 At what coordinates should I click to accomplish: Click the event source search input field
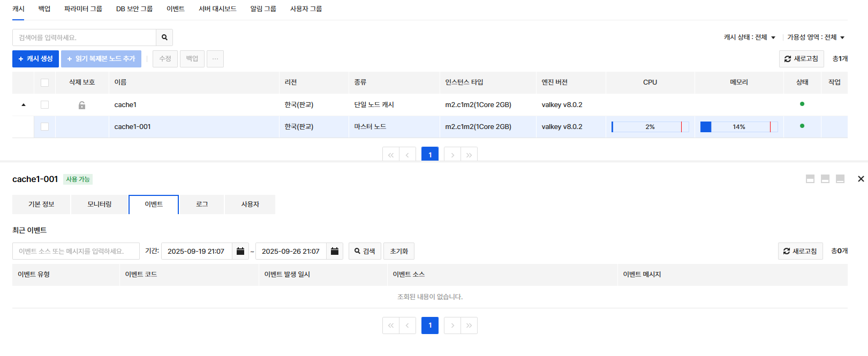pos(76,251)
